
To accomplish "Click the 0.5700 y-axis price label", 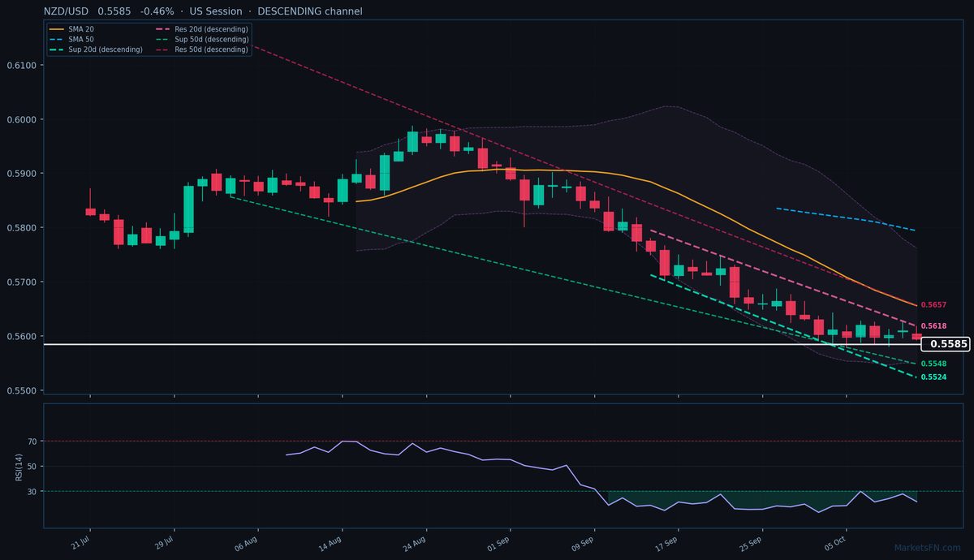I will pos(20,282).
